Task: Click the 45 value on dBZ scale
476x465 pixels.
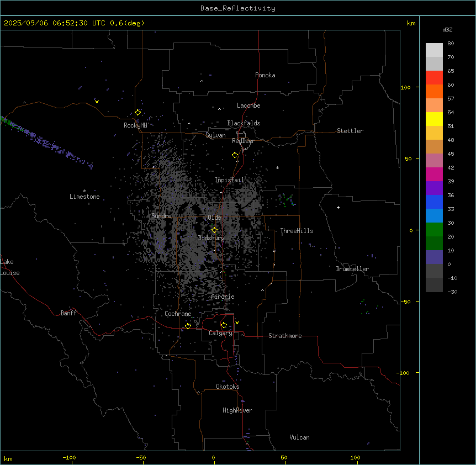Action: tap(451, 154)
